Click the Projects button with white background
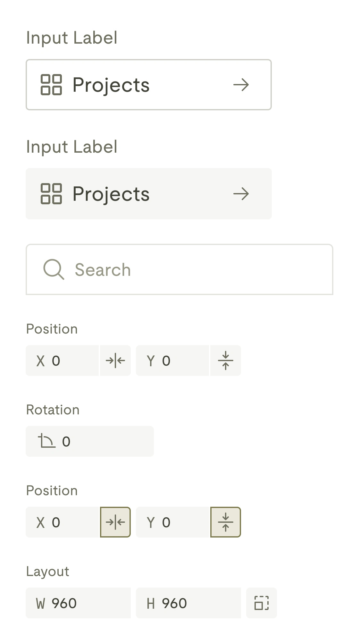Image resolution: width=359 pixels, height=644 pixels. coord(148,84)
